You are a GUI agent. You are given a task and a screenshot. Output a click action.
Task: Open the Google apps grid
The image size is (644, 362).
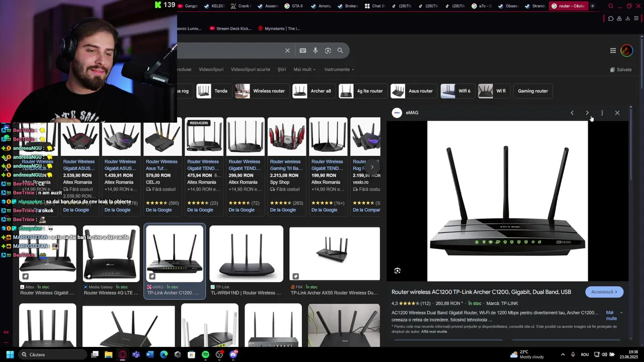click(x=613, y=50)
